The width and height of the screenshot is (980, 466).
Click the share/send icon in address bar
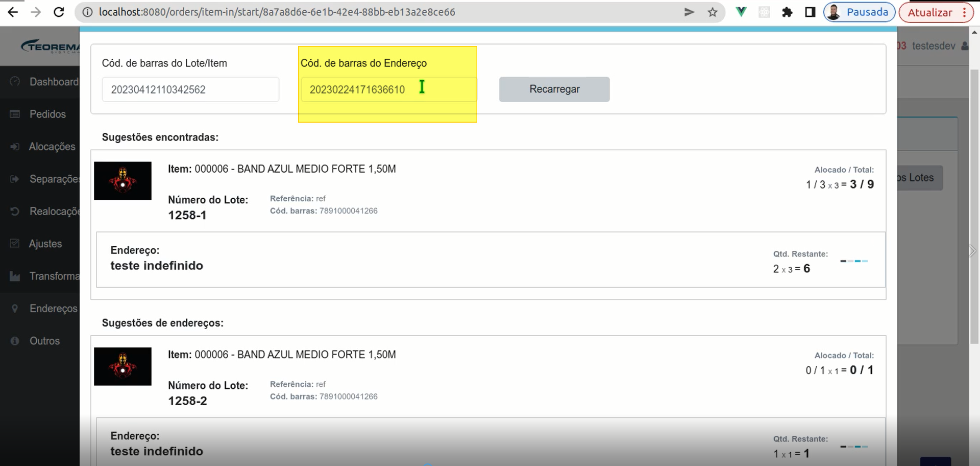689,12
